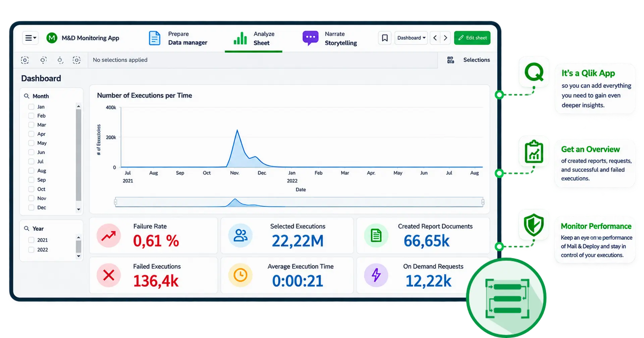Click the Selected Executions users icon
Viewport: 644px width, 338px height.
click(240, 235)
